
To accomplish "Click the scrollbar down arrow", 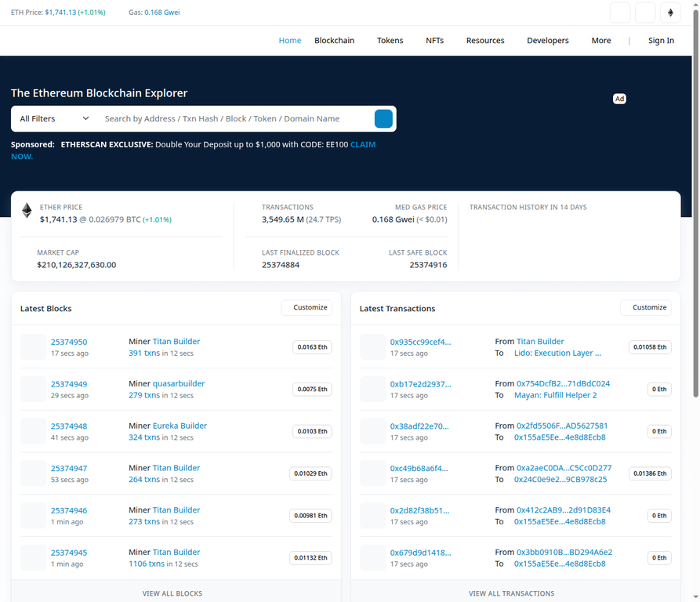I will click(x=695, y=597).
